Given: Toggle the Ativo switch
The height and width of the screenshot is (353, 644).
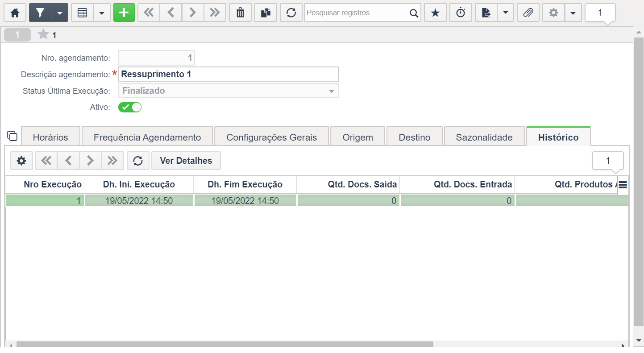Looking at the screenshot, I should pos(130,107).
